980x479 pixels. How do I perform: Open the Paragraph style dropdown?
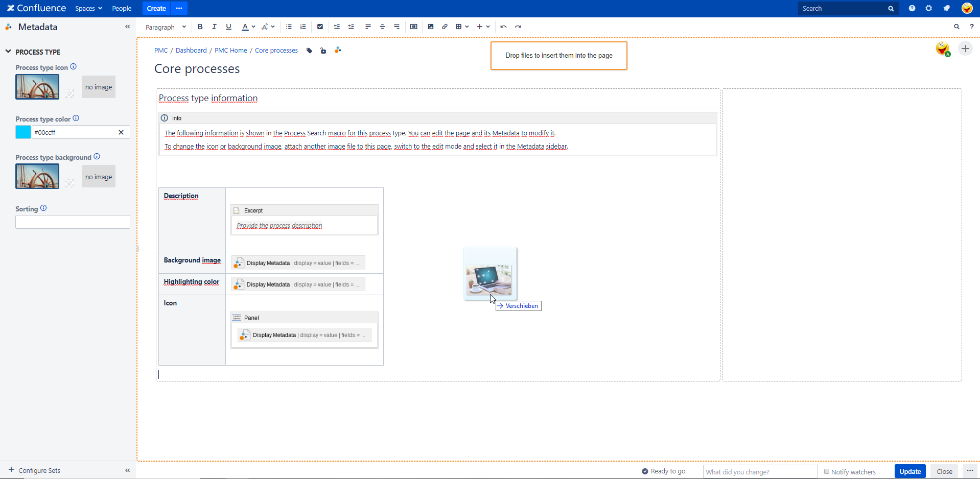[x=166, y=27]
